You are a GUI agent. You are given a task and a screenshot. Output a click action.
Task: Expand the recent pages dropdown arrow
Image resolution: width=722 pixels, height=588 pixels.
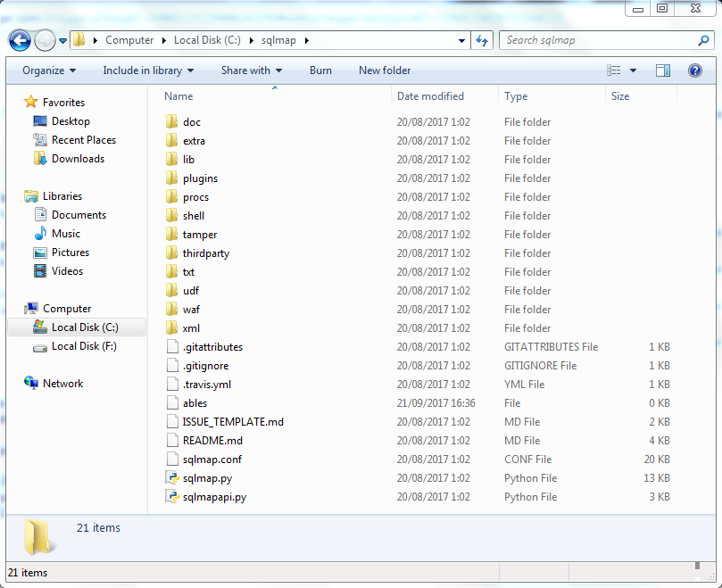pos(62,40)
